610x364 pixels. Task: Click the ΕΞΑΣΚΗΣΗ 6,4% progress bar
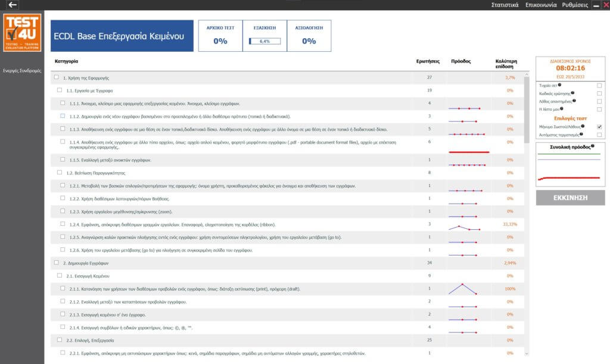(x=265, y=41)
